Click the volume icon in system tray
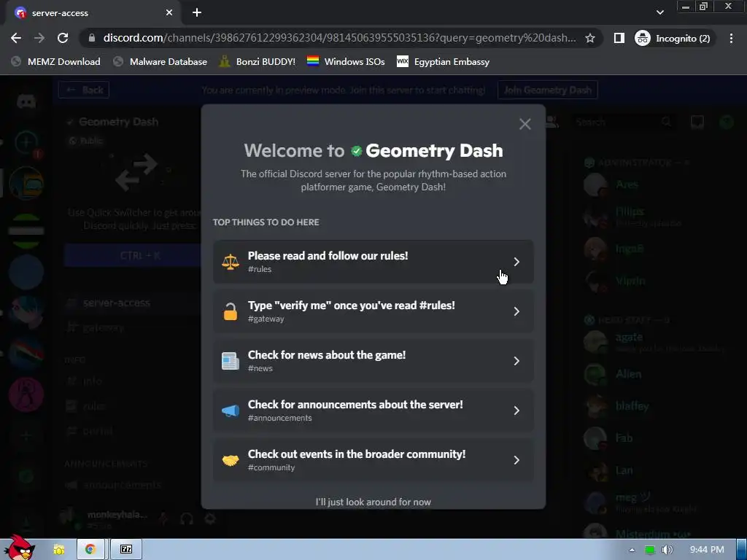747x560 pixels. pyautogui.click(x=667, y=550)
